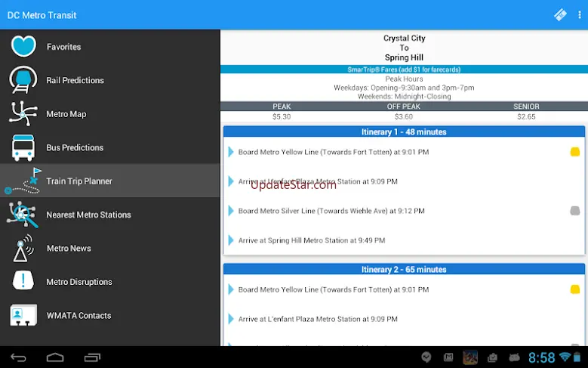Tap arrow beside Board Yellow Line in Itinerary 1

click(x=231, y=152)
